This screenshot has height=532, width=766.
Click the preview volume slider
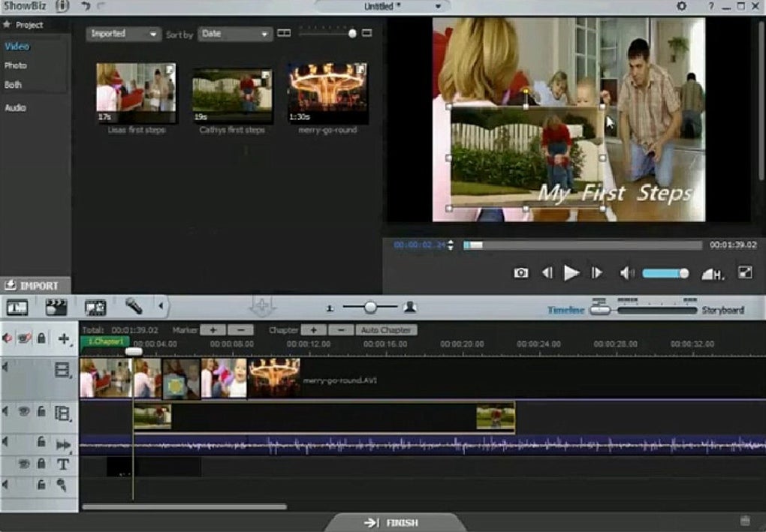tap(665, 273)
